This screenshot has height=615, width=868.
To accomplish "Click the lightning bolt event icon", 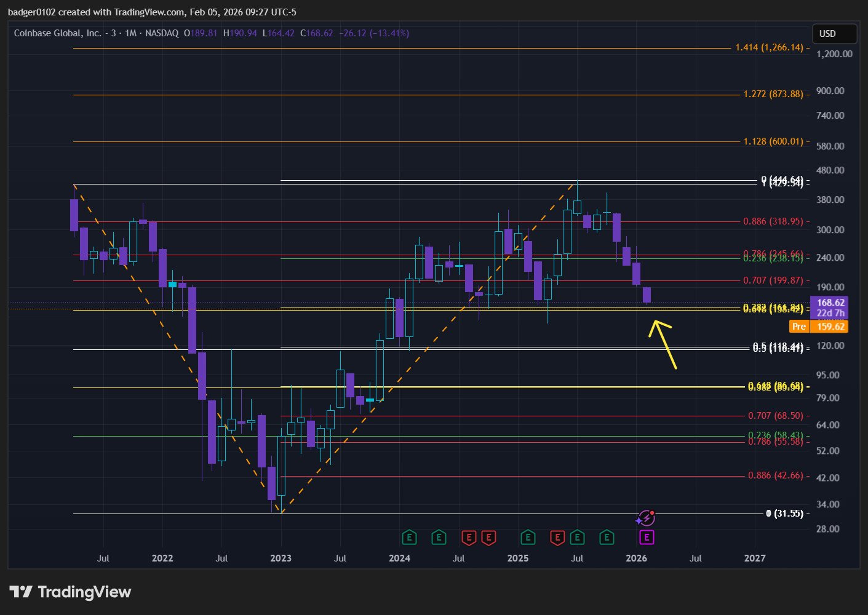I will pyautogui.click(x=645, y=518).
